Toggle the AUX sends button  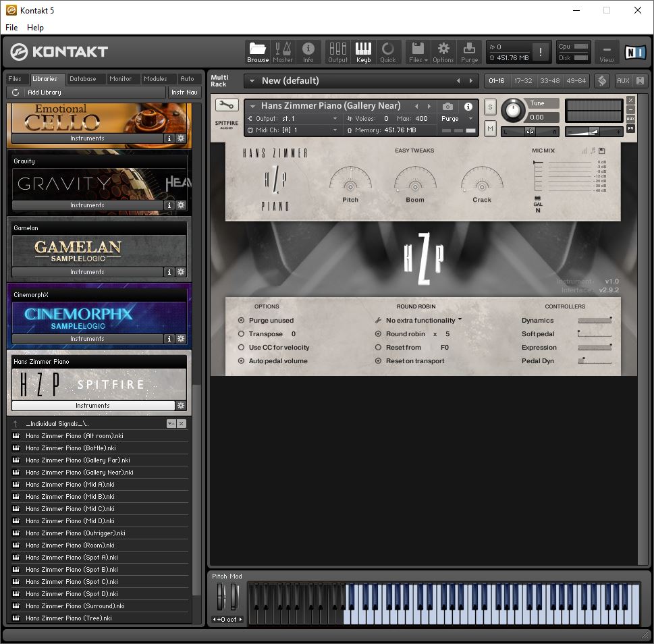pos(623,81)
